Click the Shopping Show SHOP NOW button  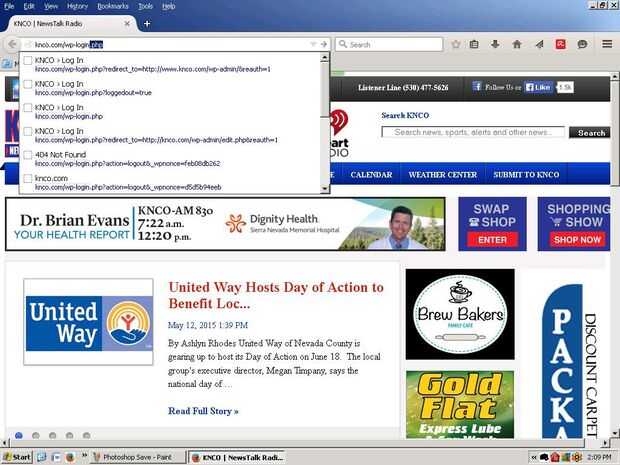point(577,240)
